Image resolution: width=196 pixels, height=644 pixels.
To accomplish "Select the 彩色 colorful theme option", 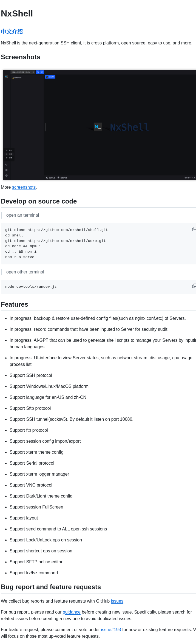I will (x=10, y=158).
